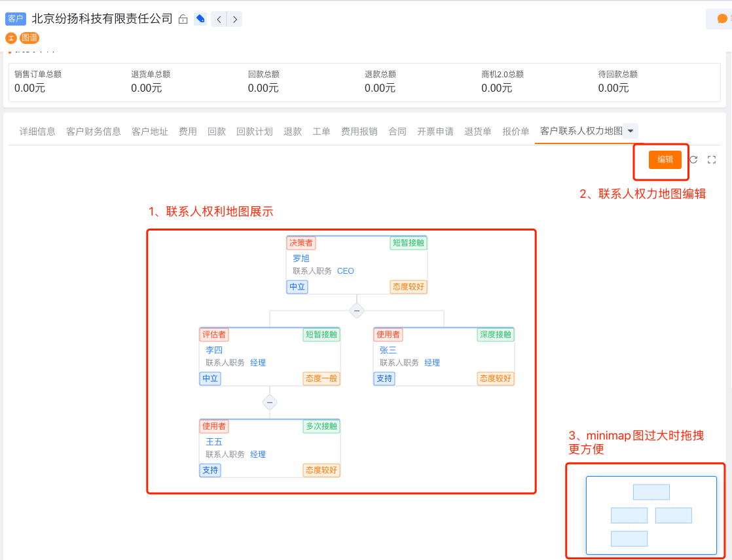Switch to the 回款 tab

(217, 132)
